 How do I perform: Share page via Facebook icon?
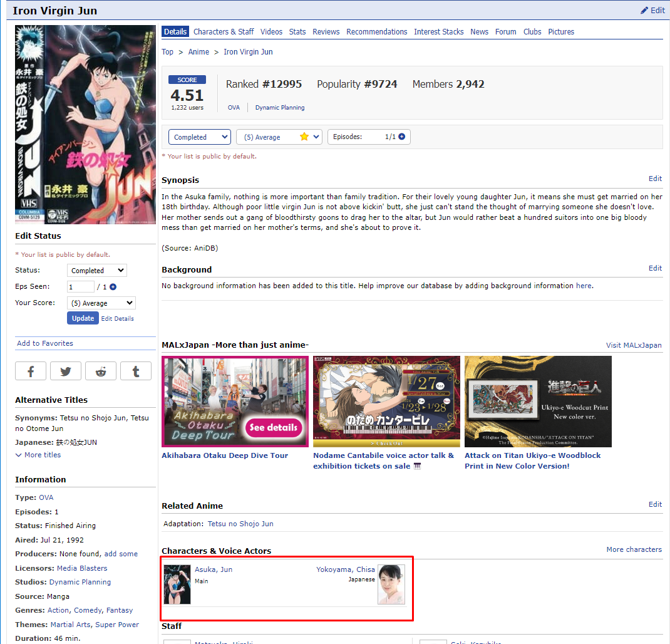point(31,371)
